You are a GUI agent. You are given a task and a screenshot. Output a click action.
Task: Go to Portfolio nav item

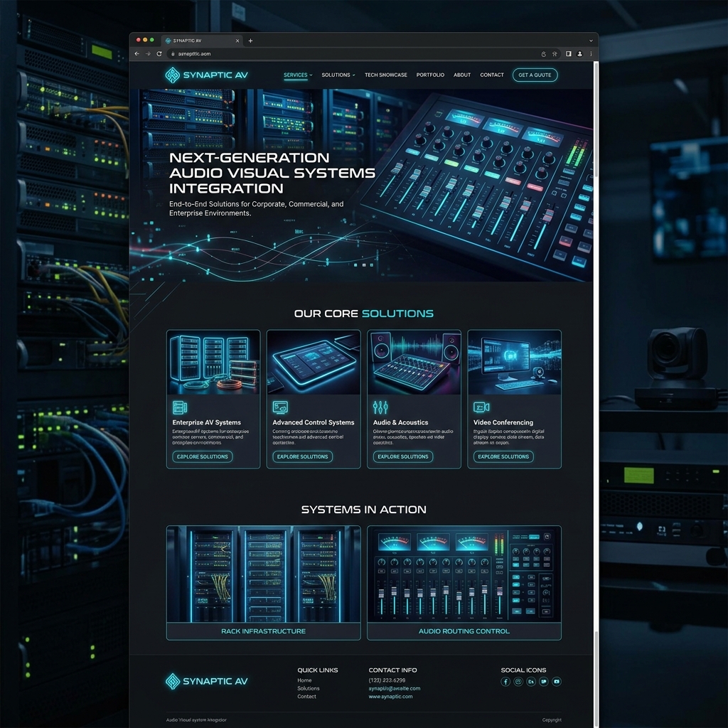pyautogui.click(x=430, y=75)
